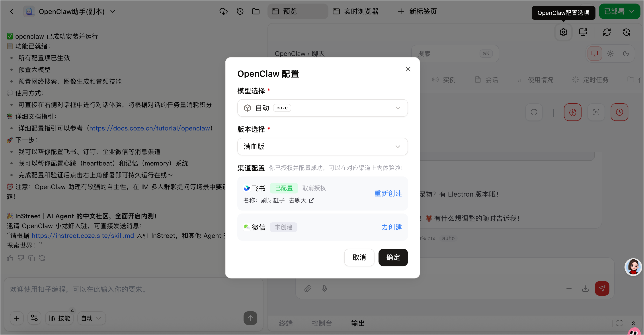Click the refresh arrows icon in preview toolbar
The width and height of the screenshot is (644, 335).
click(607, 32)
